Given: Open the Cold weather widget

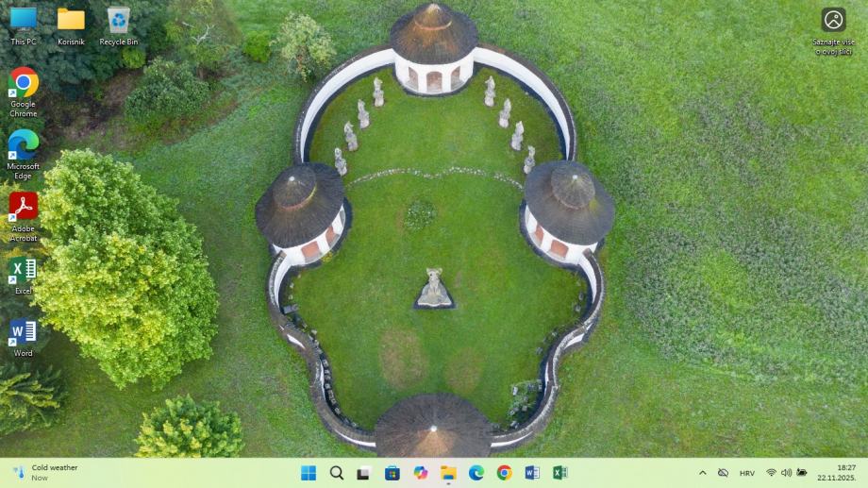Looking at the screenshot, I should tap(45, 473).
